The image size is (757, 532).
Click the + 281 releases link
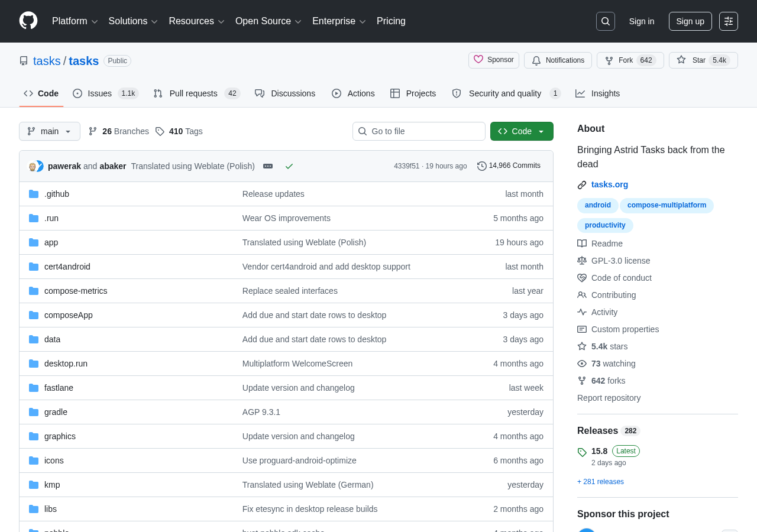[600, 482]
